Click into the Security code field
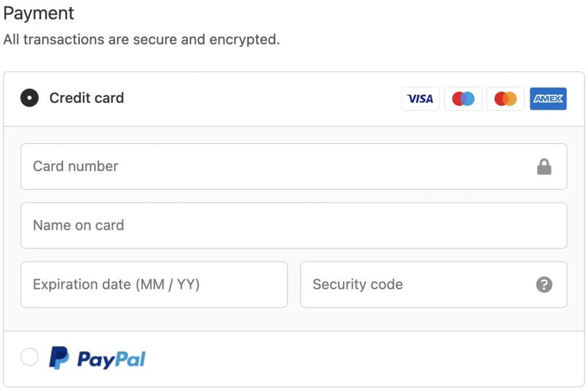 tap(412, 285)
